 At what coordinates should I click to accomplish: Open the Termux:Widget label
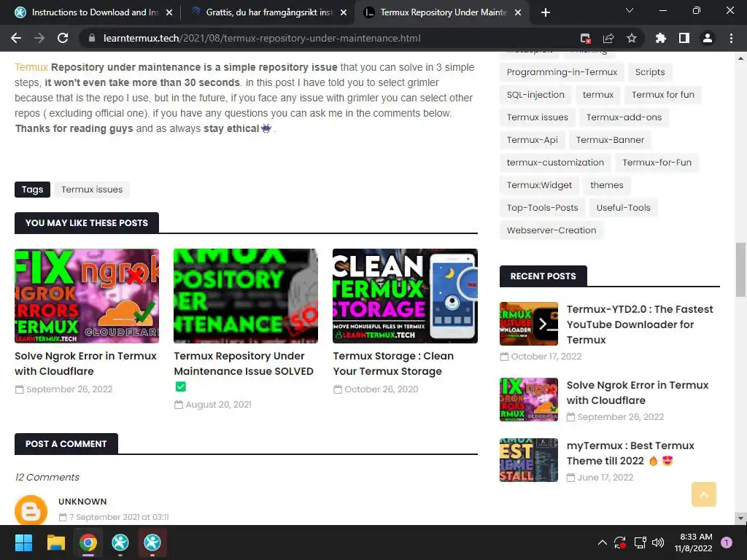point(539,185)
